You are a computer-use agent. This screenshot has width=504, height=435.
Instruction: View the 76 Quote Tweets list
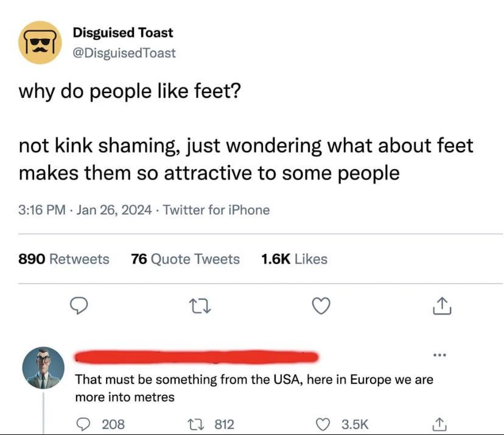[x=185, y=259]
